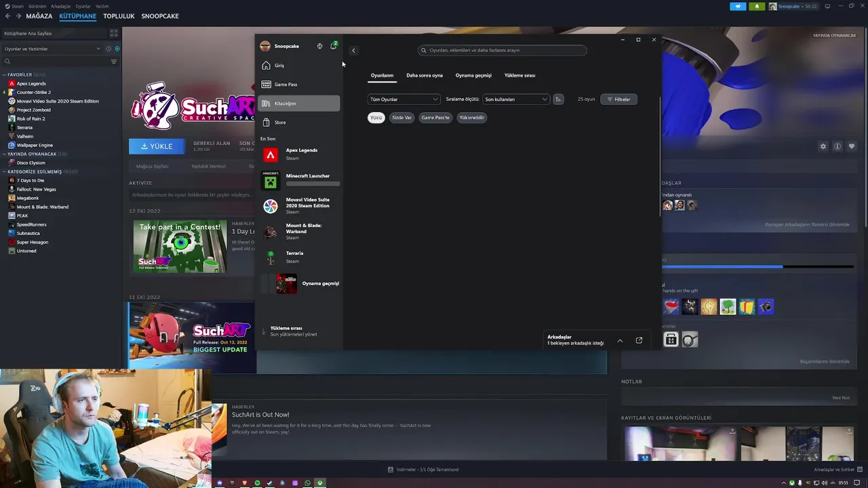The width and height of the screenshot is (868, 488).
Task: Select Subnautica in Steam library
Action: coord(28,233)
